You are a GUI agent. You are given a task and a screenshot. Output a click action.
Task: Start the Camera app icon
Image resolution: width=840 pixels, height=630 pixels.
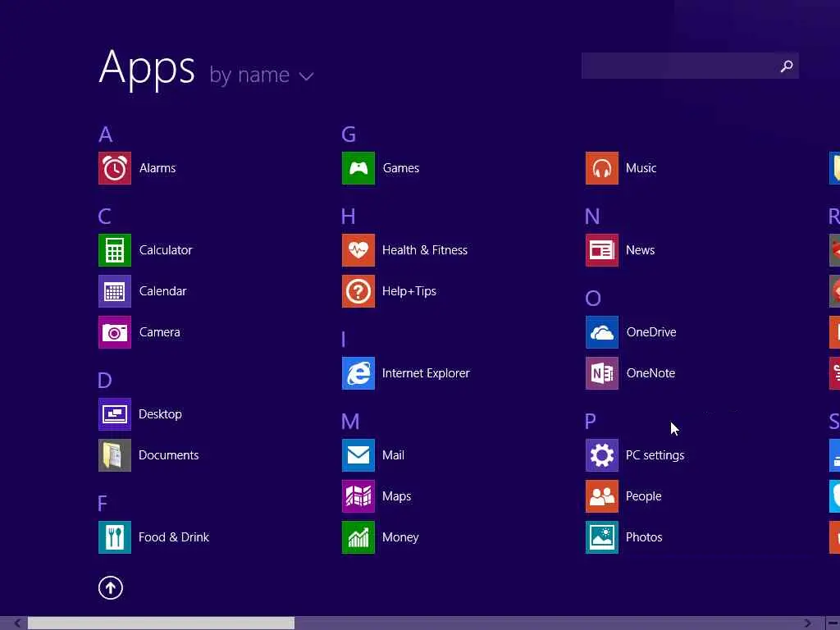coord(115,332)
